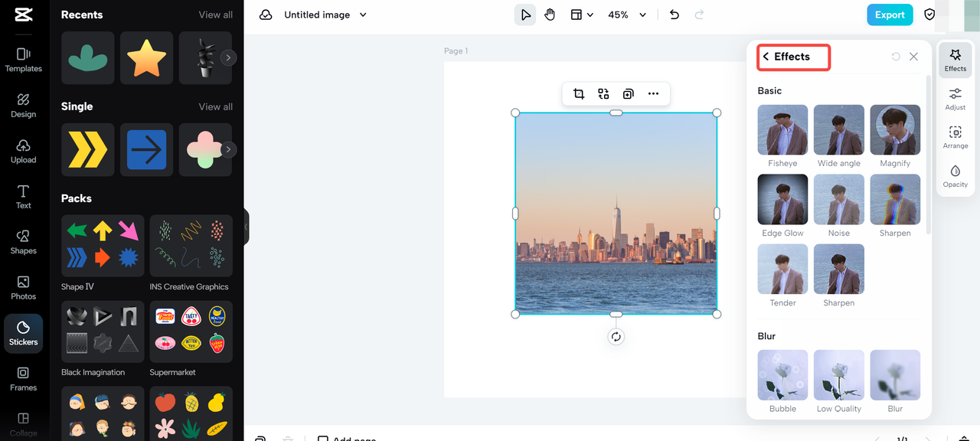This screenshot has height=441, width=980.
Task: Go back from the Effects panel
Action: coord(766,57)
